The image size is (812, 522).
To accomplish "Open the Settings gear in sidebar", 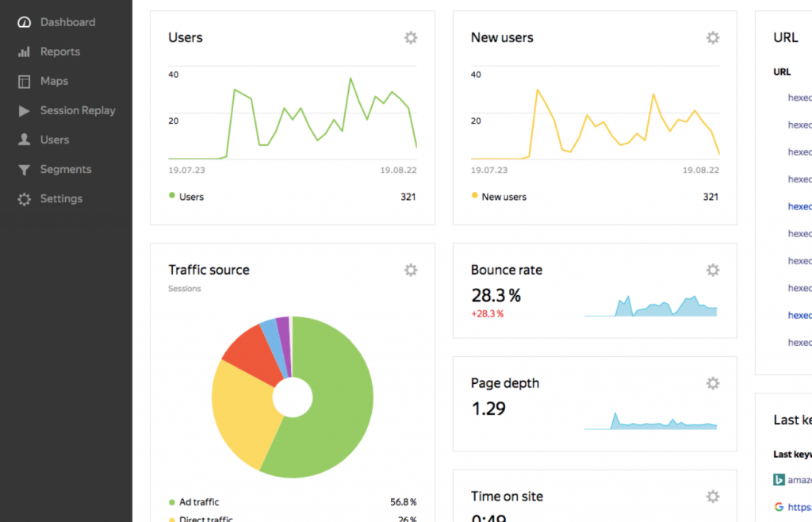I will tap(25, 199).
